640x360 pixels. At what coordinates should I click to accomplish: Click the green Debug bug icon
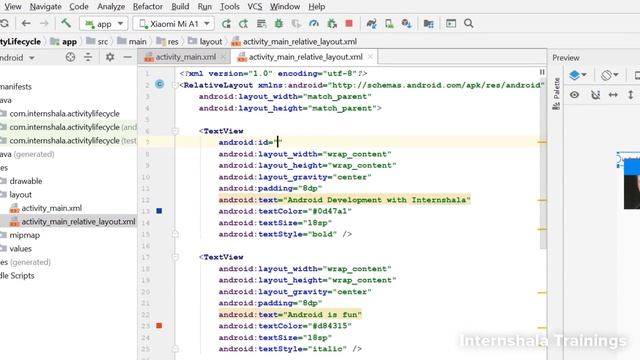(279, 24)
